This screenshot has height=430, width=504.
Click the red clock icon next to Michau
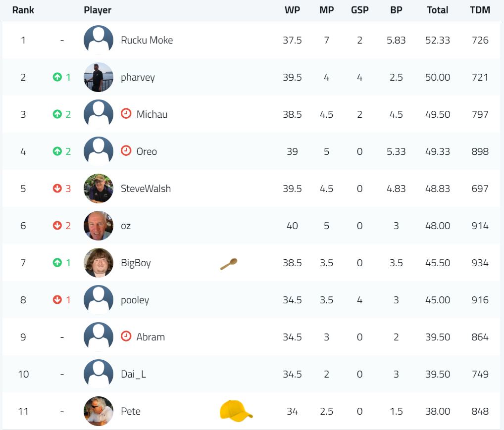126,113
